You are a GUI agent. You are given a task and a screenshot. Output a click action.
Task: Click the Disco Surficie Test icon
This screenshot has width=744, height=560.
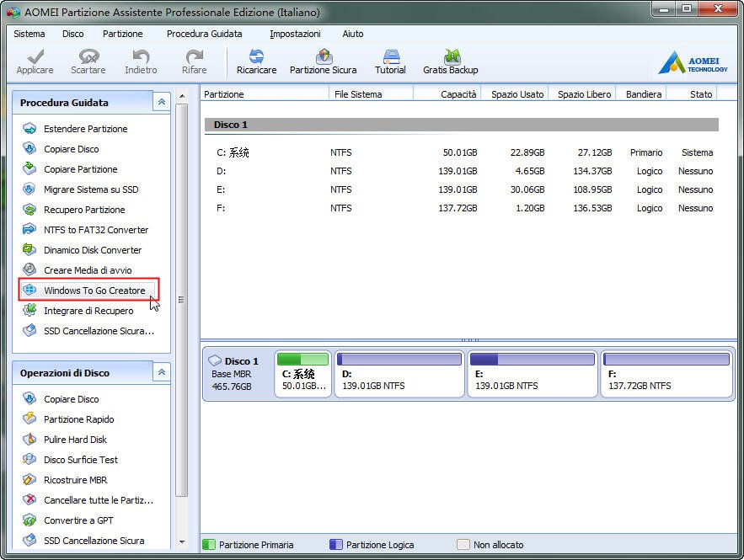click(x=29, y=459)
